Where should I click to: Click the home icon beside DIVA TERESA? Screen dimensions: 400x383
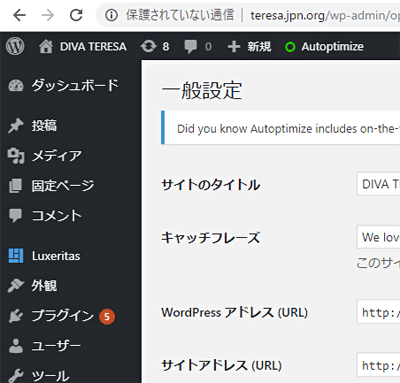46,46
